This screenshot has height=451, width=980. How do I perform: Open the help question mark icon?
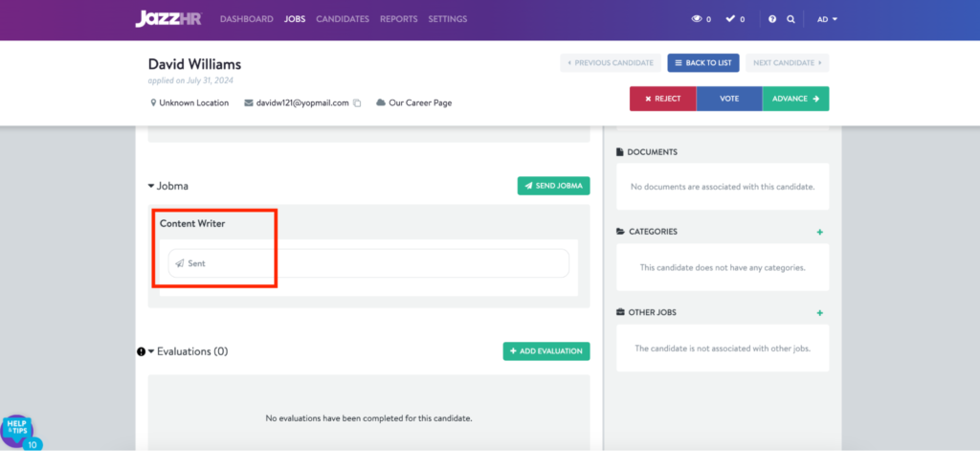click(772, 19)
